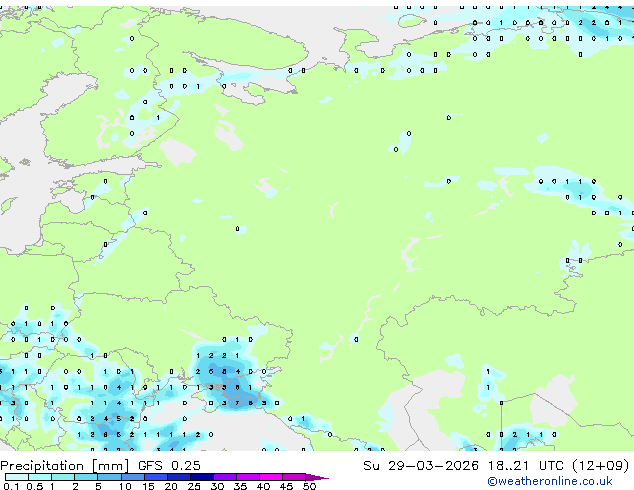The height and width of the screenshot is (490, 634).
Task: Pick the 5–10 mm legend color segment
Action: [109, 477]
